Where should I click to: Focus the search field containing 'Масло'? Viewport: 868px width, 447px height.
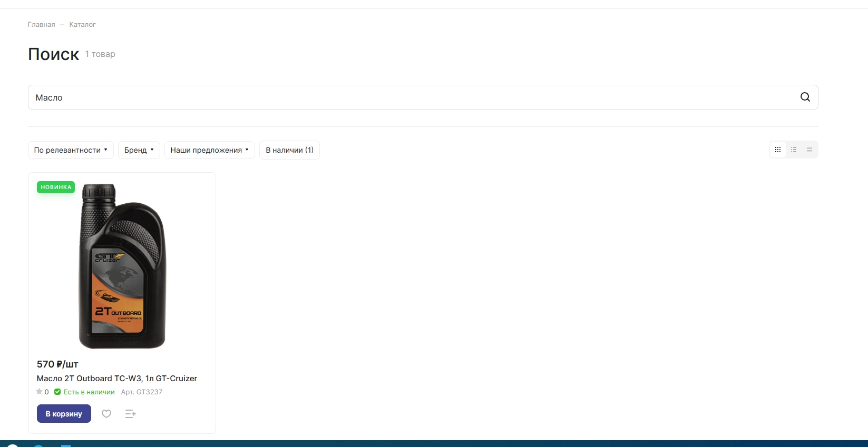click(411, 97)
